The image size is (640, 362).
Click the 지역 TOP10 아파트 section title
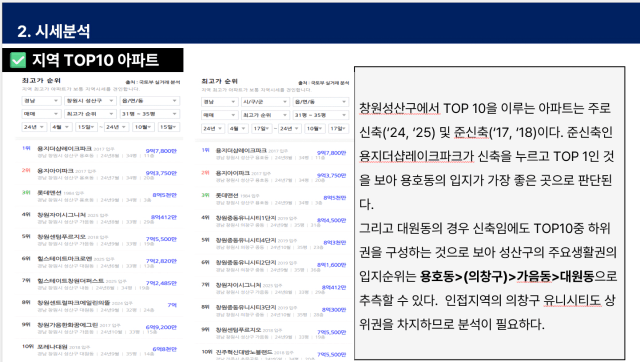(95, 60)
